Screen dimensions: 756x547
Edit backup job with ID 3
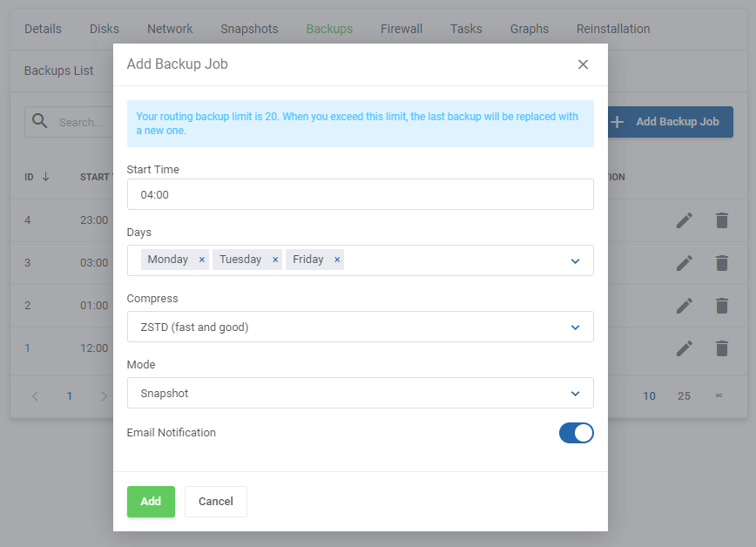(685, 263)
